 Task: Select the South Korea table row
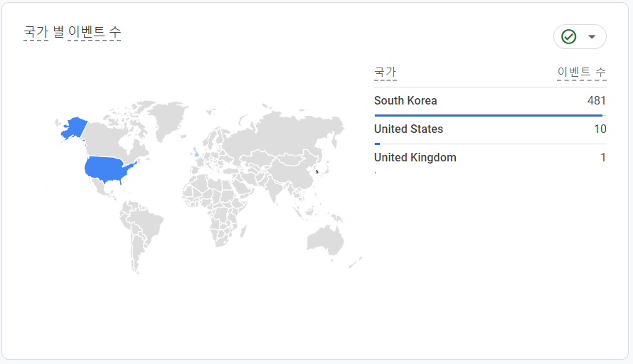(x=490, y=101)
